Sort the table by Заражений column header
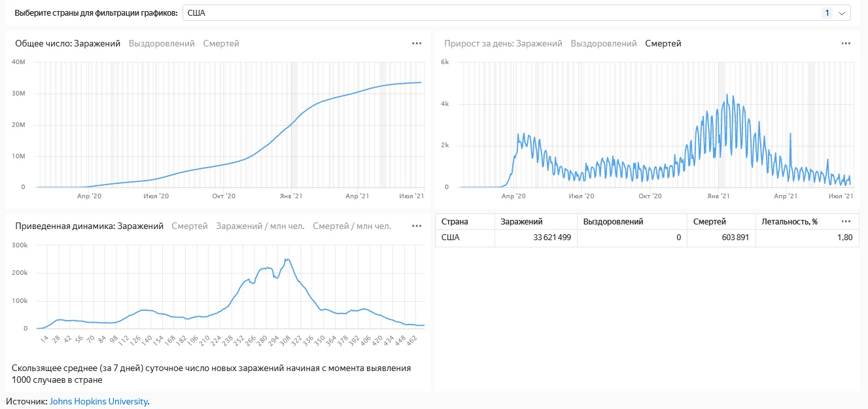Viewport: 868px width, 409px height. pos(521,222)
